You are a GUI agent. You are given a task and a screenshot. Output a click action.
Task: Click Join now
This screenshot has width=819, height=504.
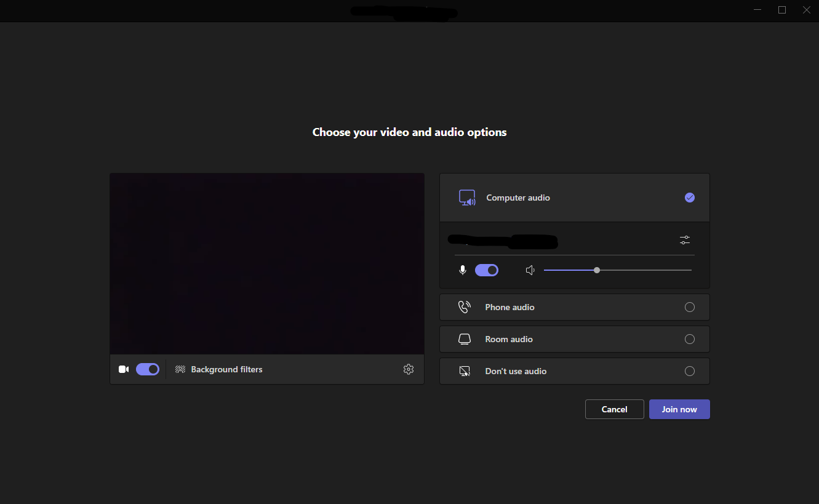679,409
